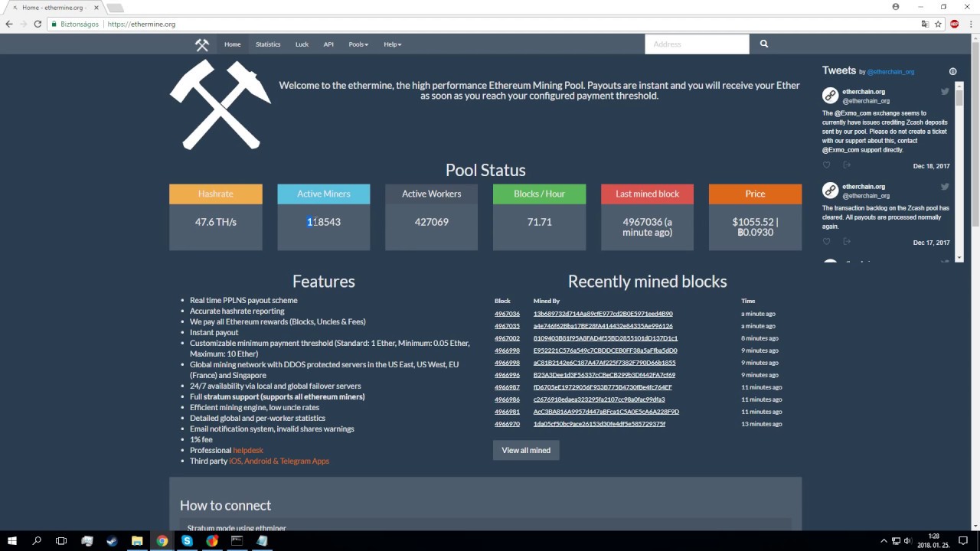
Task: Open a new browser tab
Action: (115, 8)
